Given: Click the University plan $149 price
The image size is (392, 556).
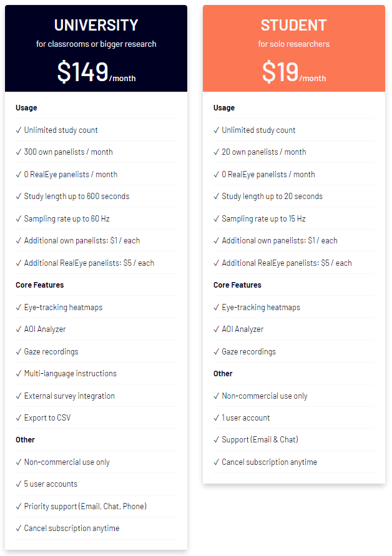Looking at the screenshot, I should pyautogui.click(x=83, y=71).
